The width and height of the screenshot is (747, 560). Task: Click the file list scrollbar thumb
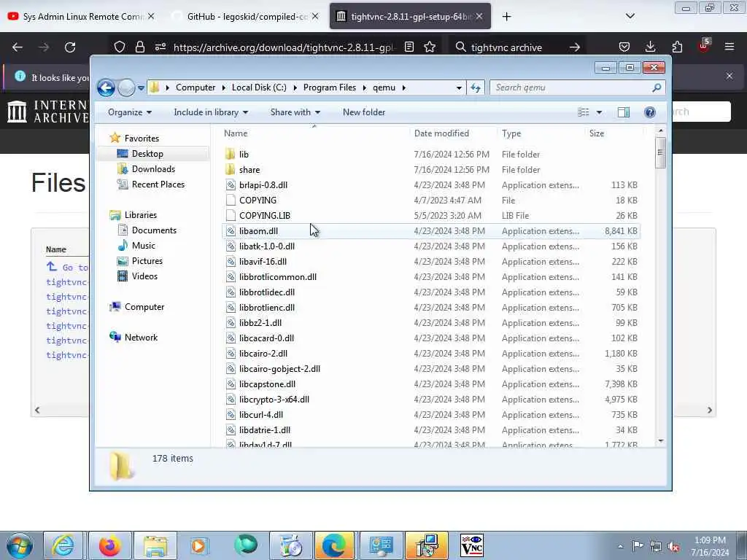point(660,152)
